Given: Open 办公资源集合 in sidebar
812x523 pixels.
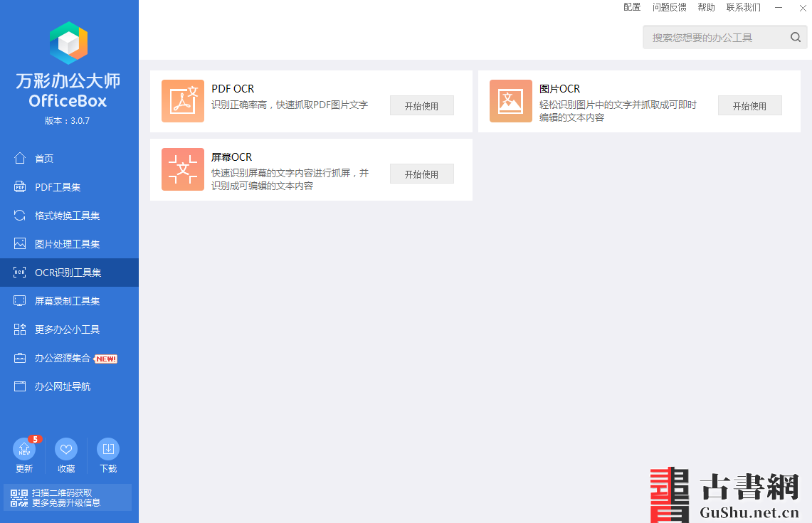Looking at the screenshot, I should click(x=70, y=358).
